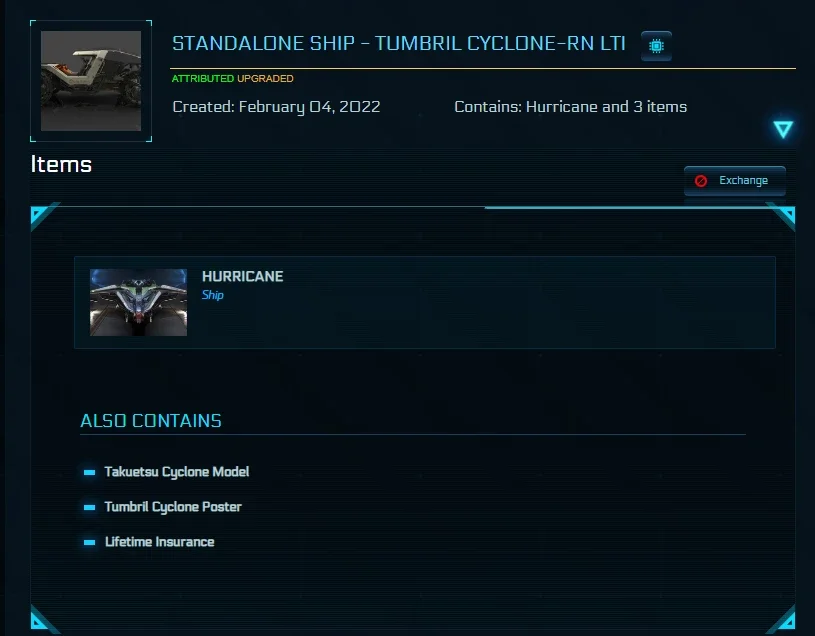Viewport: 815px width, 636px height.
Task: Select the Lifetime Insurance entry
Action: pos(160,542)
